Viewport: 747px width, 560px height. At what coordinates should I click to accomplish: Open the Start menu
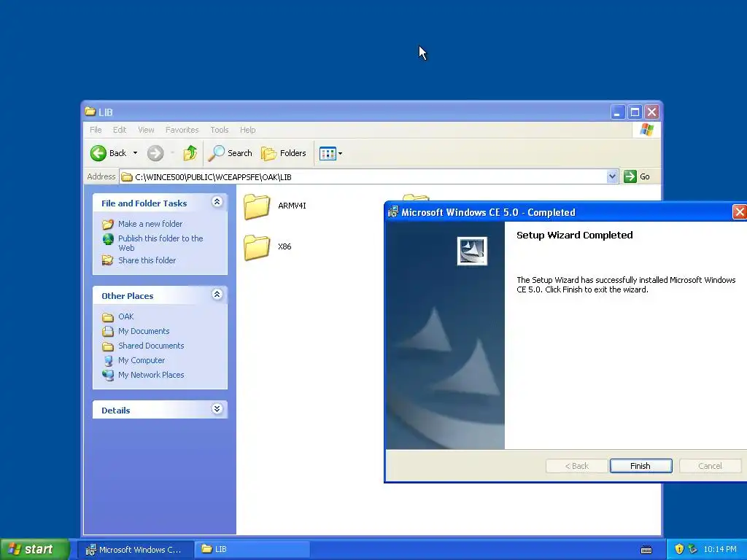(x=35, y=550)
